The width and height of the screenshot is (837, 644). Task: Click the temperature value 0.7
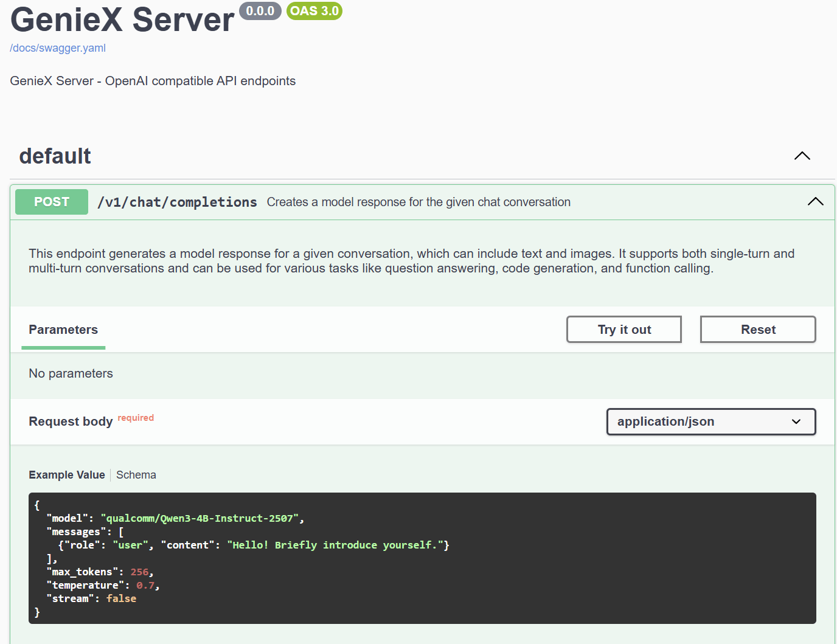pos(145,585)
